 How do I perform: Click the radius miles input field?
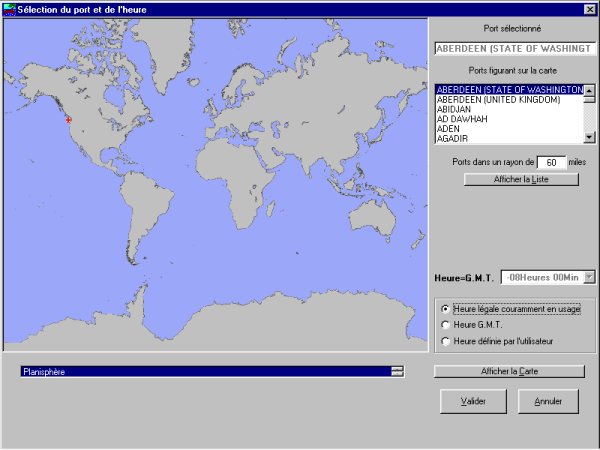coord(551,162)
